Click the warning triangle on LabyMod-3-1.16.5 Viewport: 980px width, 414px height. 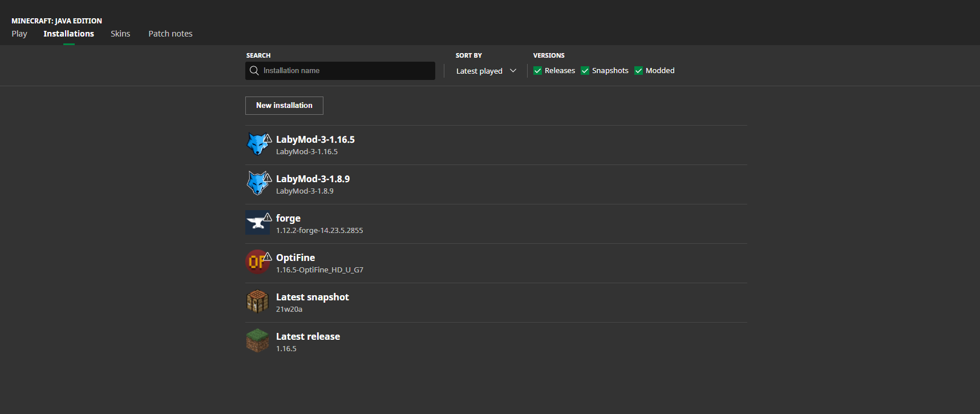268,138
